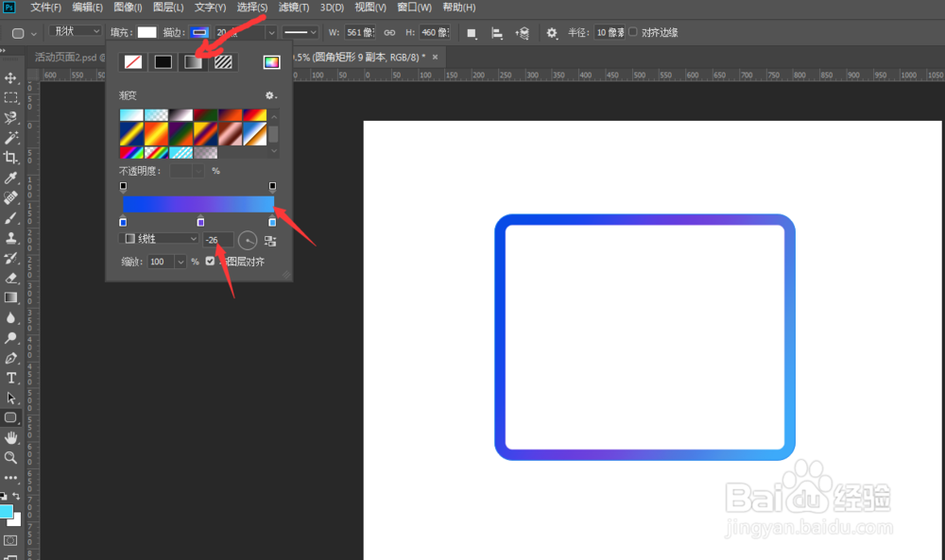Click the stroke gradient swatch 描边
The height and width of the screenshot is (560, 945).
click(x=199, y=32)
